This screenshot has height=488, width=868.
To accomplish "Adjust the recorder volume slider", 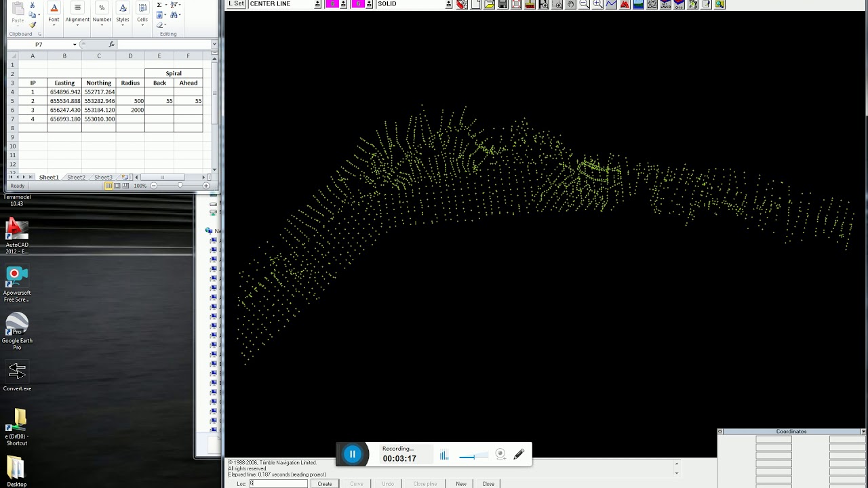I will [473, 457].
